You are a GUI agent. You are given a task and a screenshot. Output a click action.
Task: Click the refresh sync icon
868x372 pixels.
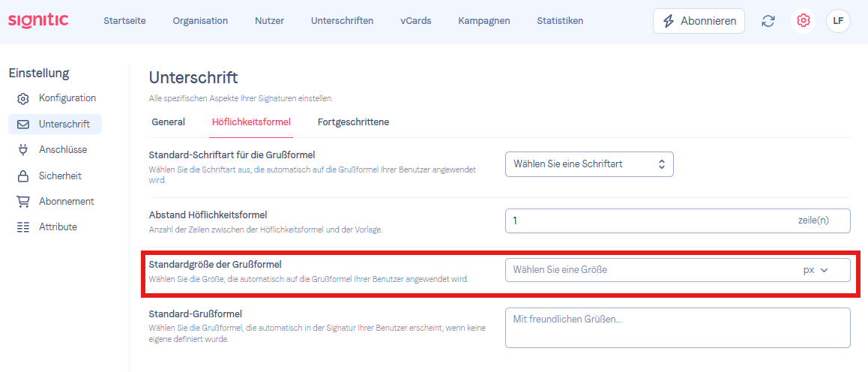click(x=768, y=21)
